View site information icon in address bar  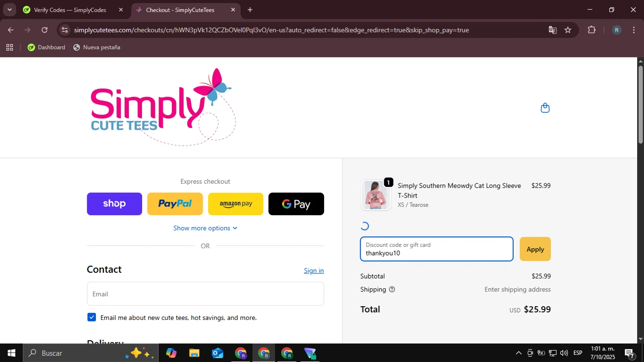[x=65, y=30]
